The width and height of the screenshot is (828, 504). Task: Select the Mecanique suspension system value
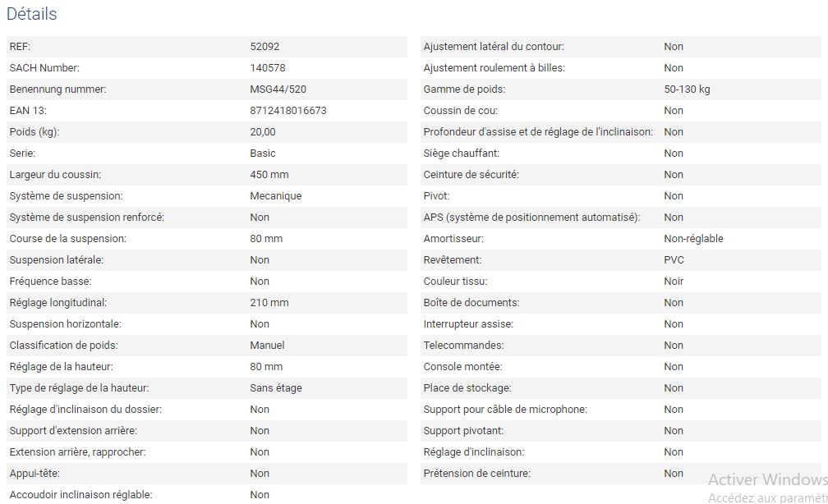coord(275,196)
